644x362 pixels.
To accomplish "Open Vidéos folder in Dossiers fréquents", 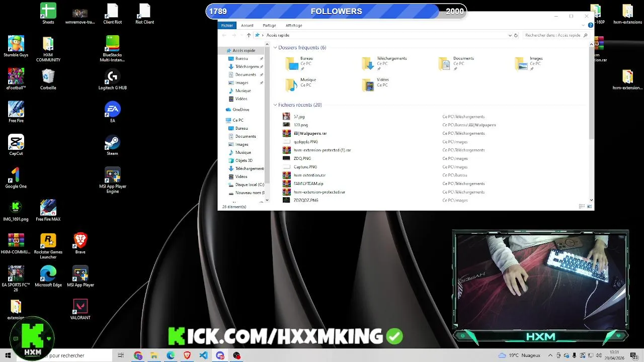I will pos(375,84).
